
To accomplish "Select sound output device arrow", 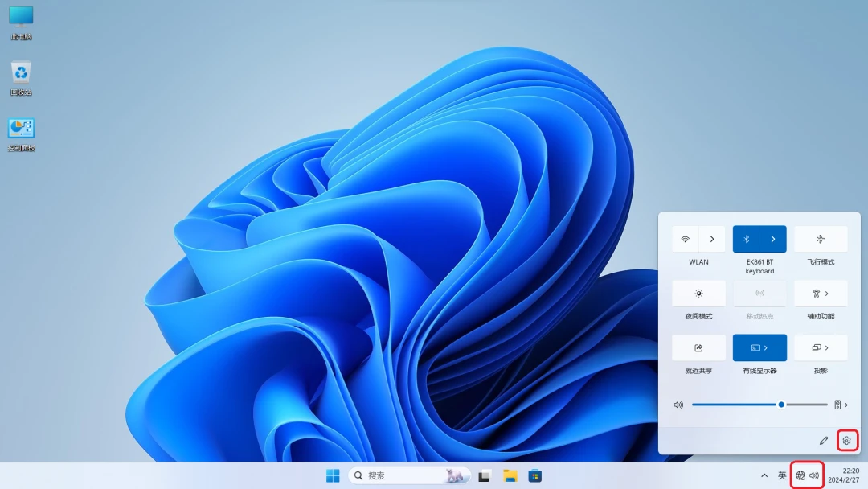I will click(841, 405).
